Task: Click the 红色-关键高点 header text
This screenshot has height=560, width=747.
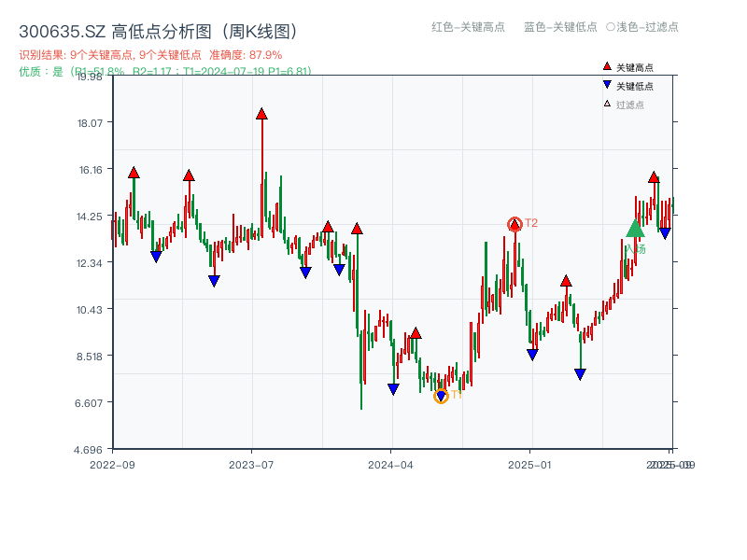Action: click(468, 27)
